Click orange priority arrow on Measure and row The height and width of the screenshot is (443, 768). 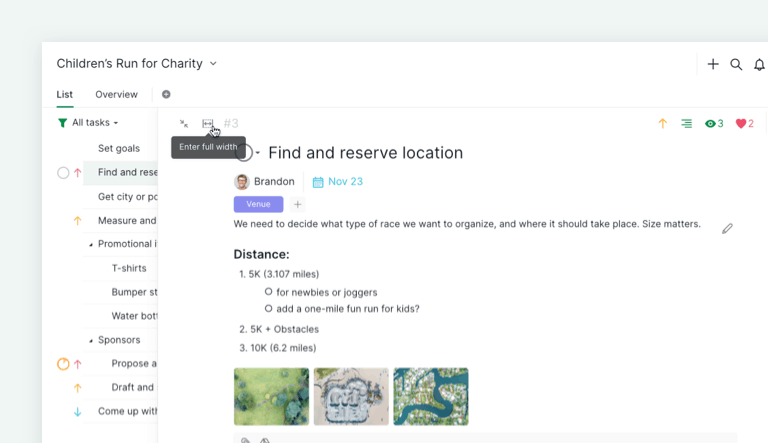(77, 221)
